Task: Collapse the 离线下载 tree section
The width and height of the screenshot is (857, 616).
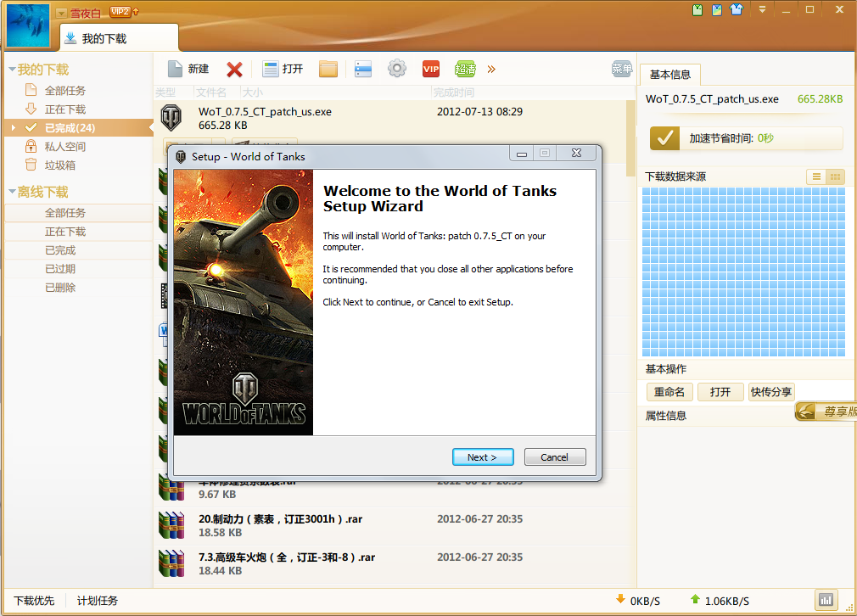Action: (x=12, y=192)
